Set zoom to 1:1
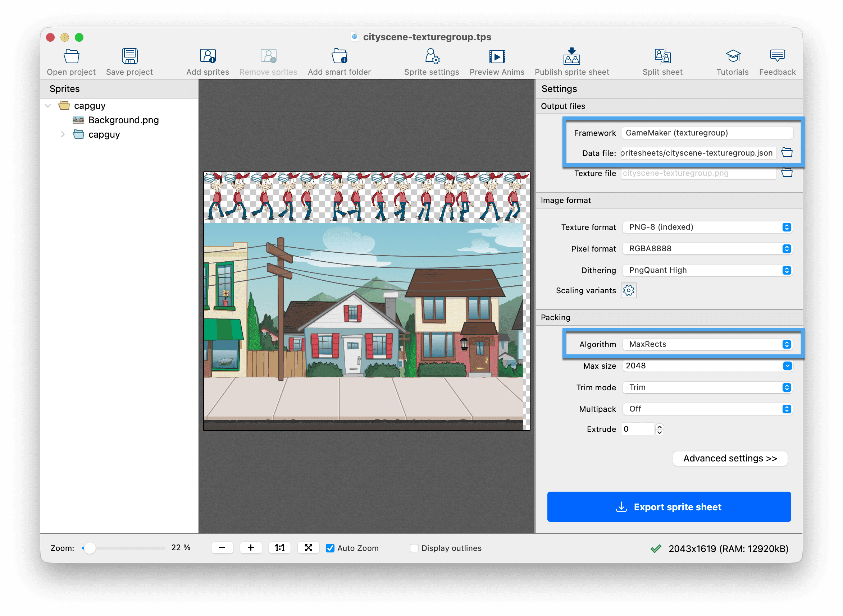The image size is (843, 616). click(279, 548)
